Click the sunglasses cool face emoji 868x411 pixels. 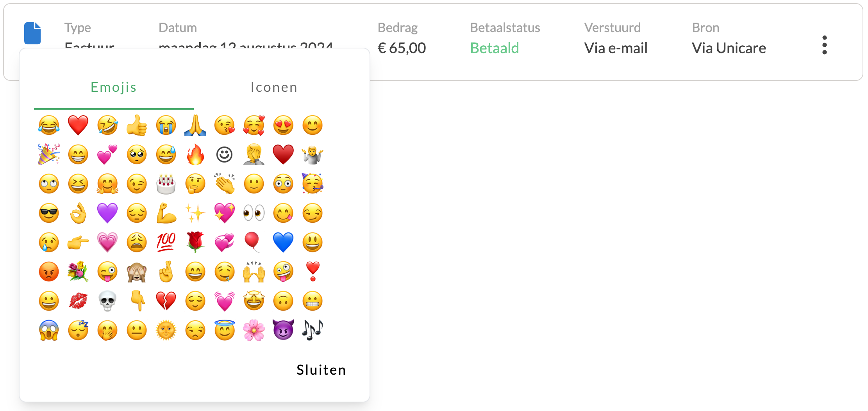48,213
